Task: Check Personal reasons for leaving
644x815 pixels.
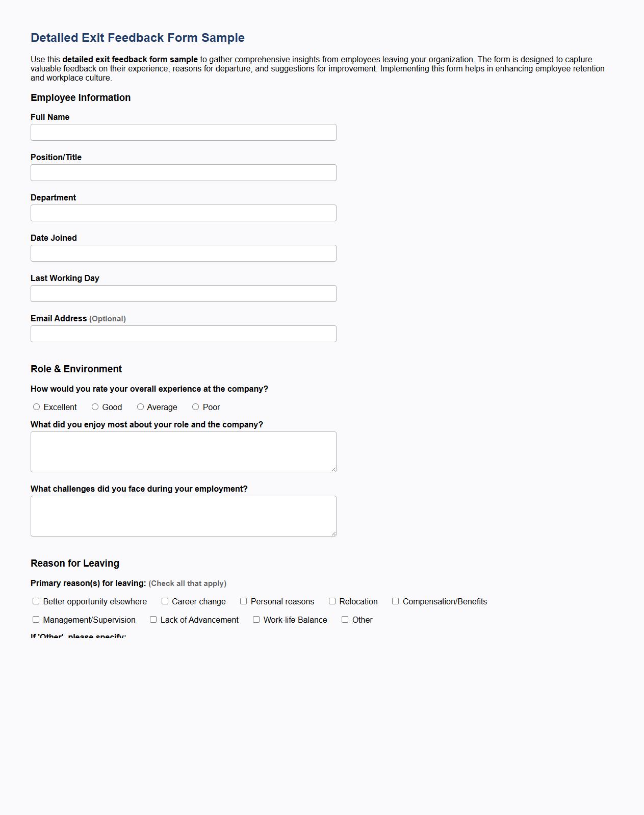Action: [244, 601]
